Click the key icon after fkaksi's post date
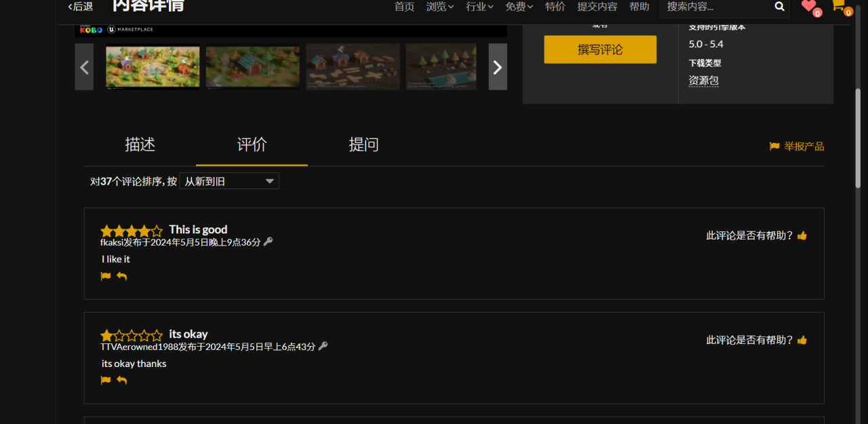This screenshot has height=424, width=868. click(x=268, y=242)
